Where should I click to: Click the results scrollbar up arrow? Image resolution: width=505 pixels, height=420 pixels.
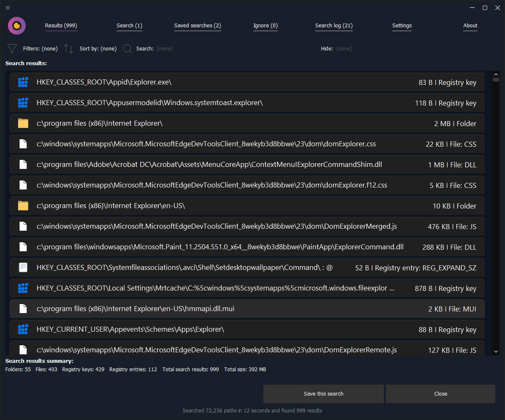pyautogui.click(x=496, y=74)
